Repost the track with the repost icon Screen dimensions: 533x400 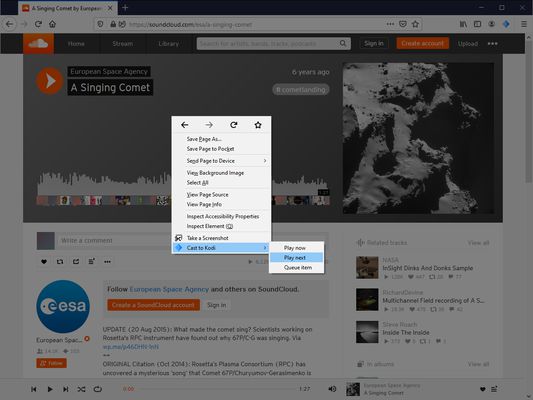[60, 262]
